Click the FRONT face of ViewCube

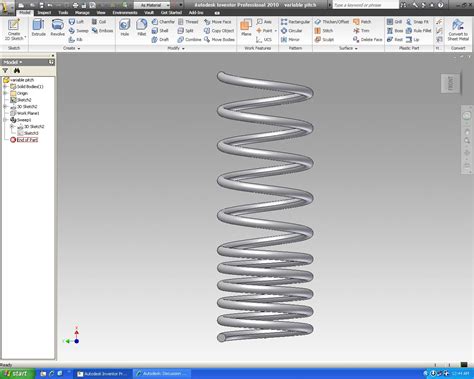[450, 83]
